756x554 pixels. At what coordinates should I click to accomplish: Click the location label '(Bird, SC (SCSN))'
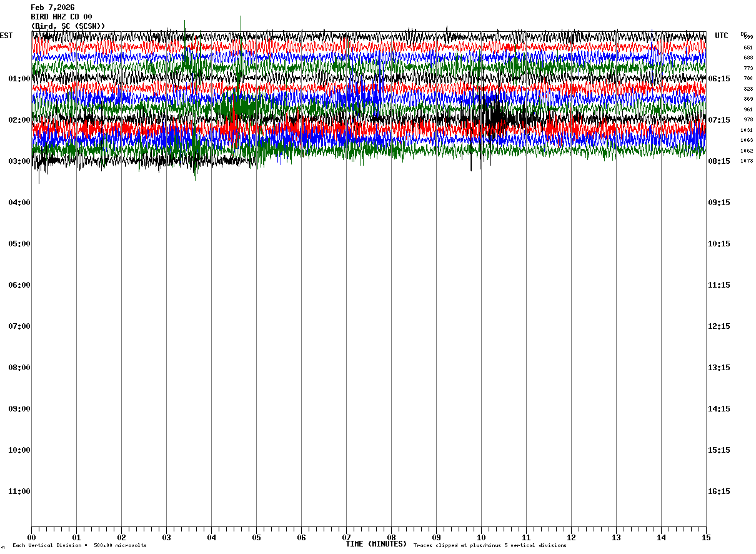(68, 26)
